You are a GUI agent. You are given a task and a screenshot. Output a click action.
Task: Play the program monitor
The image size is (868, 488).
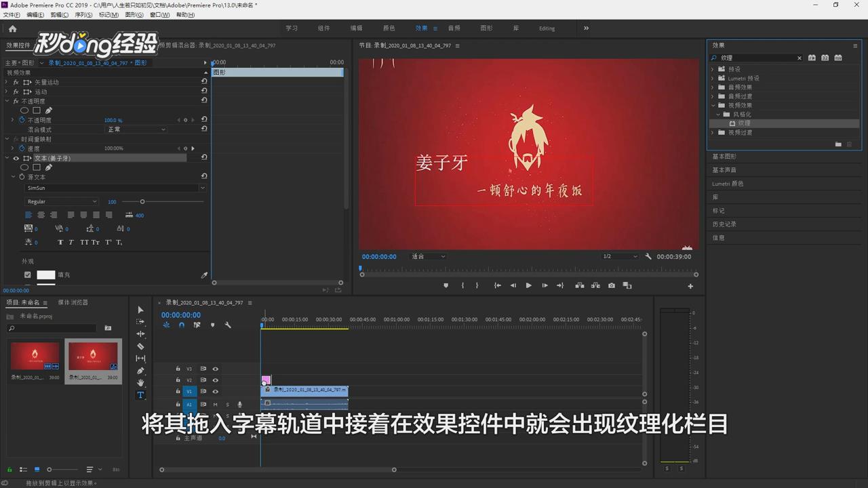pos(528,285)
